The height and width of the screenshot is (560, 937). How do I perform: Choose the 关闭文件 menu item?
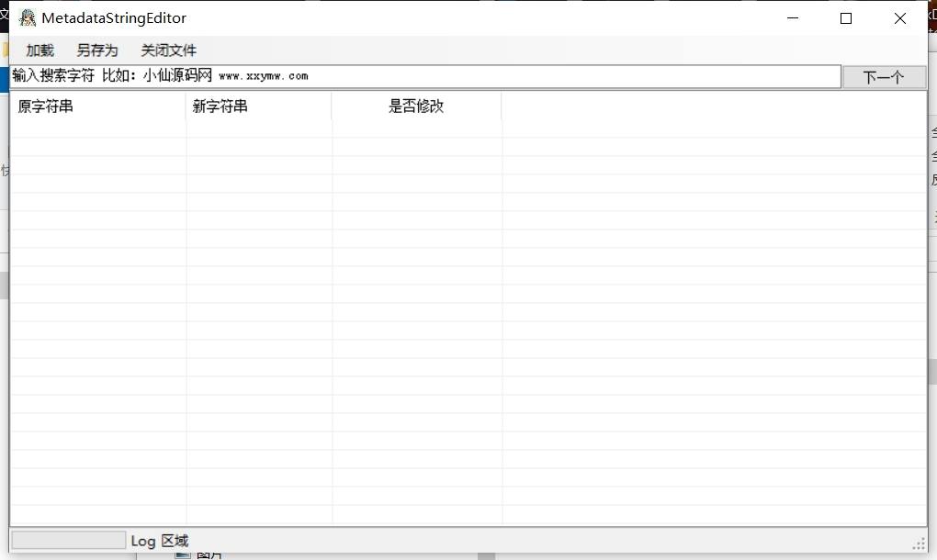[x=168, y=50]
